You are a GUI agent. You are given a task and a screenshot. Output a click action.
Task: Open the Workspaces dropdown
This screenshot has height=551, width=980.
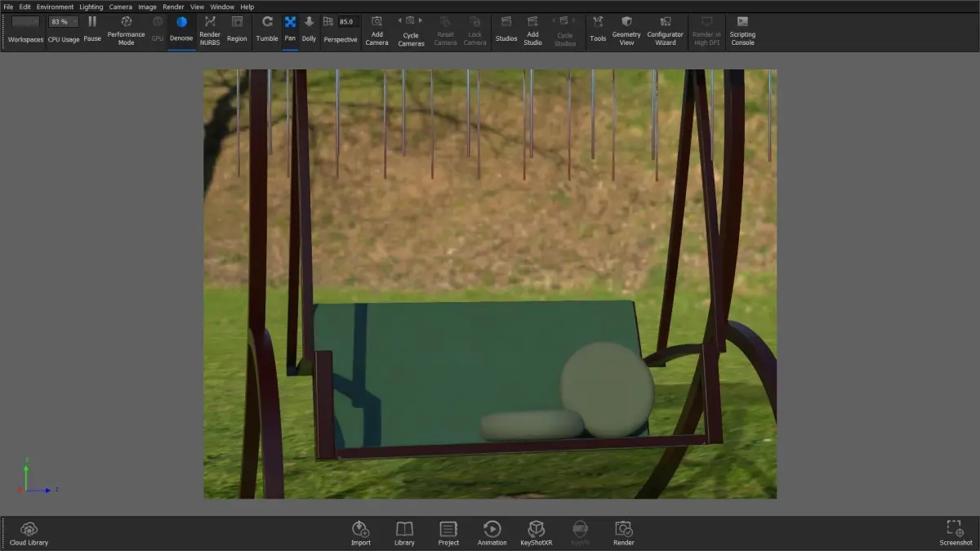[x=25, y=22]
